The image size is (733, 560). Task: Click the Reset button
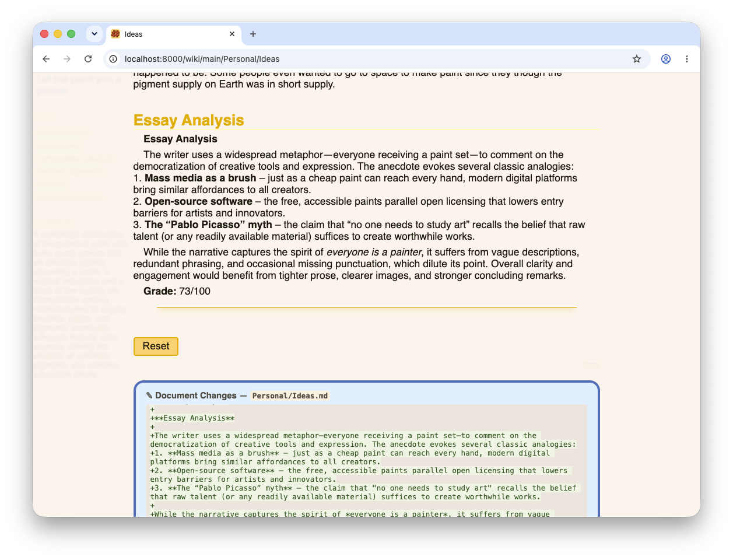click(156, 346)
